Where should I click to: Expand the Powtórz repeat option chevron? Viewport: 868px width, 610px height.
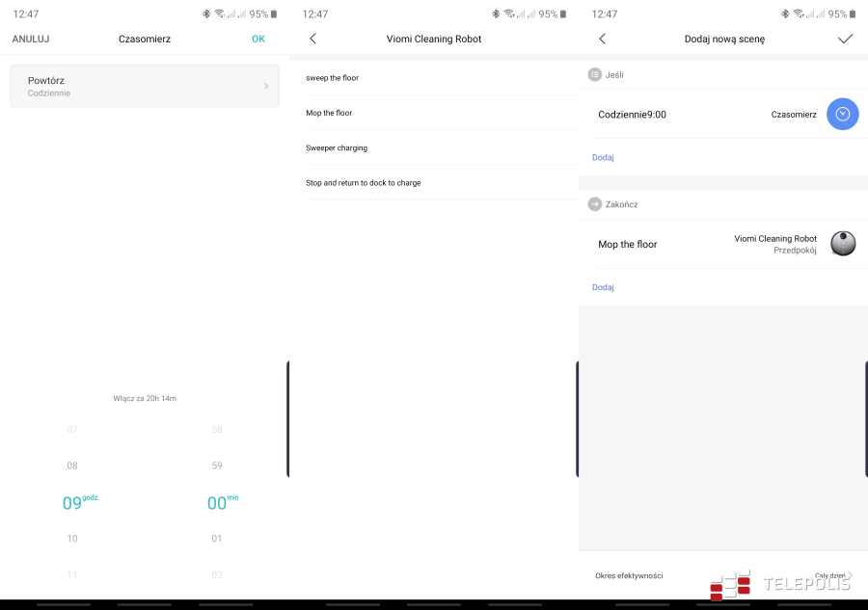pyautogui.click(x=266, y=86)
